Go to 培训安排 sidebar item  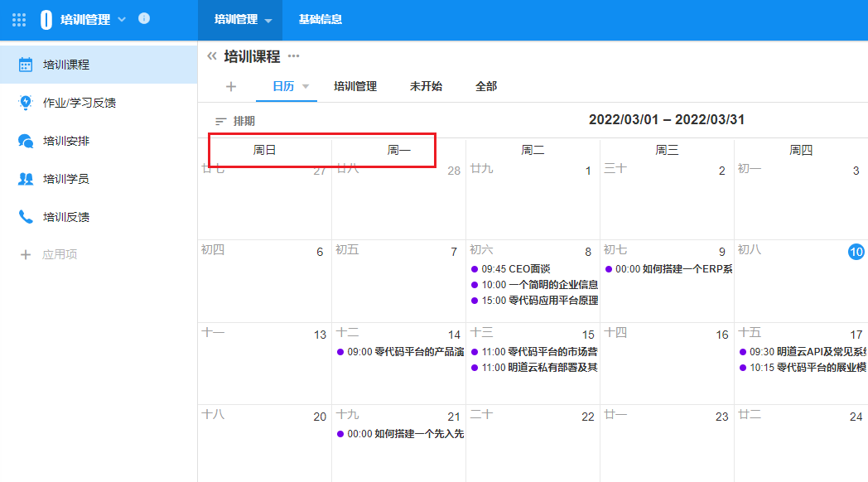(66, 141)
